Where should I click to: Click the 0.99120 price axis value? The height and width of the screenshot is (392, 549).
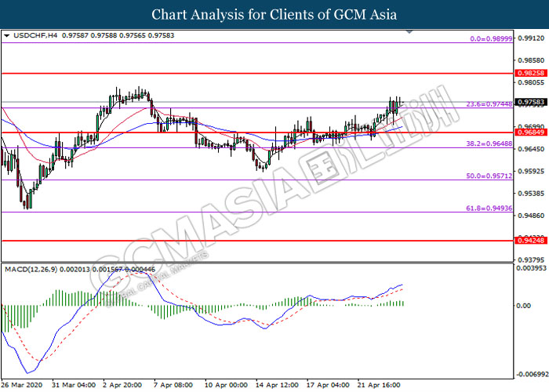click(531, 38)
